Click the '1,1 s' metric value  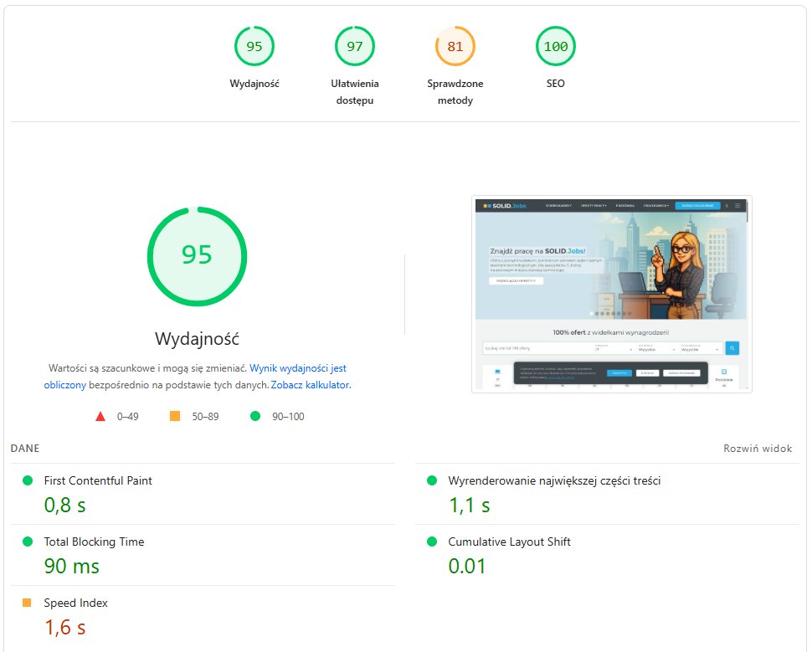click(469, 505)
